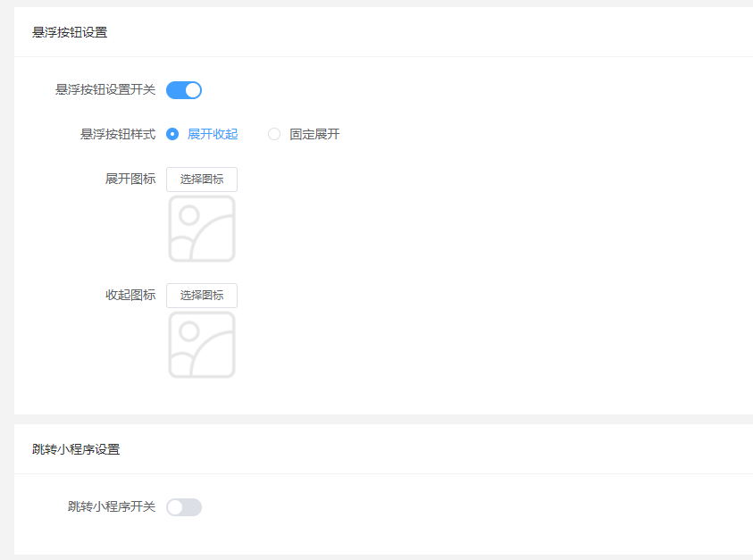Enable the 跳转小程序开关 switch

click(184, 507)
